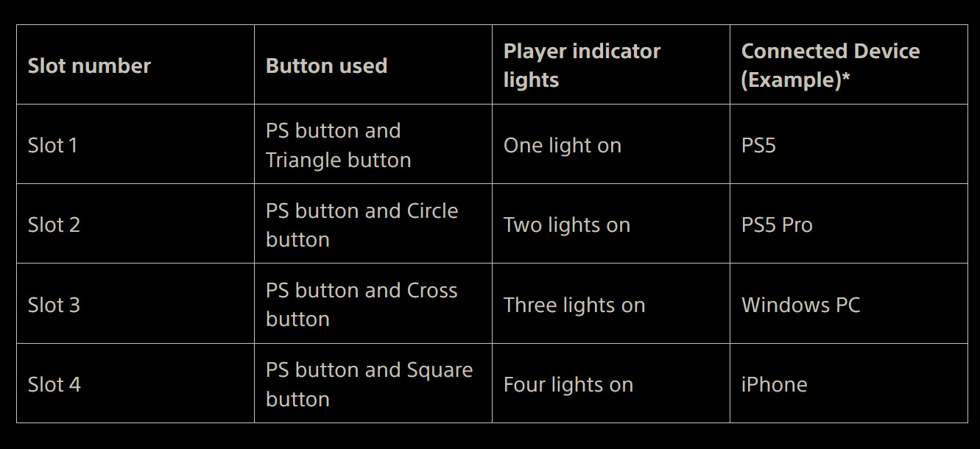Click the "Four lights on" cell

click(568, 384)
